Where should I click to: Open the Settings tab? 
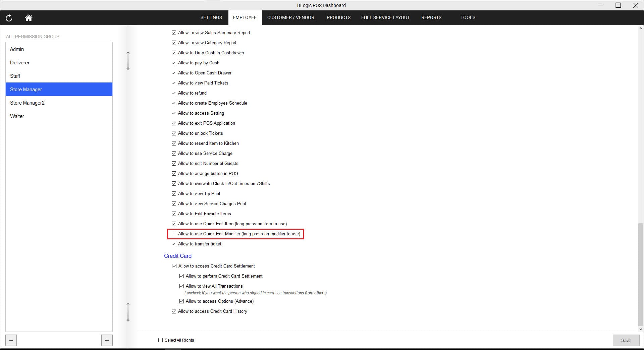pos(211,17)
